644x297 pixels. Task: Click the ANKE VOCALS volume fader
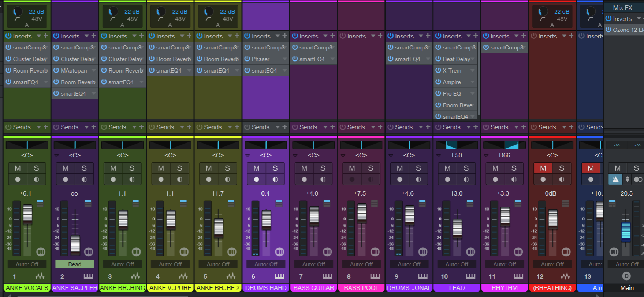coord(27,214)
